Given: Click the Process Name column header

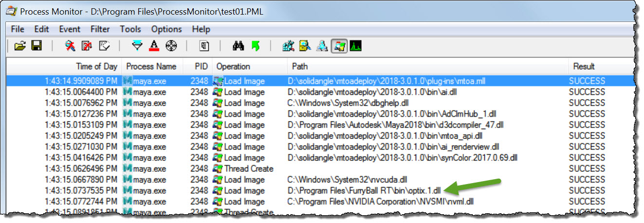Looking at the screenshot, I should tap(151, 66).
